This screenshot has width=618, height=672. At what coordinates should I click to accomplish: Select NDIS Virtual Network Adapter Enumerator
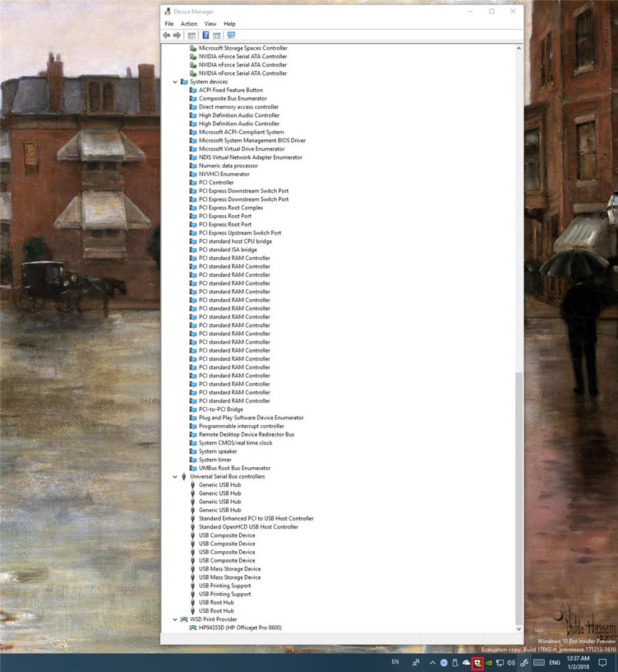[250, 157]
